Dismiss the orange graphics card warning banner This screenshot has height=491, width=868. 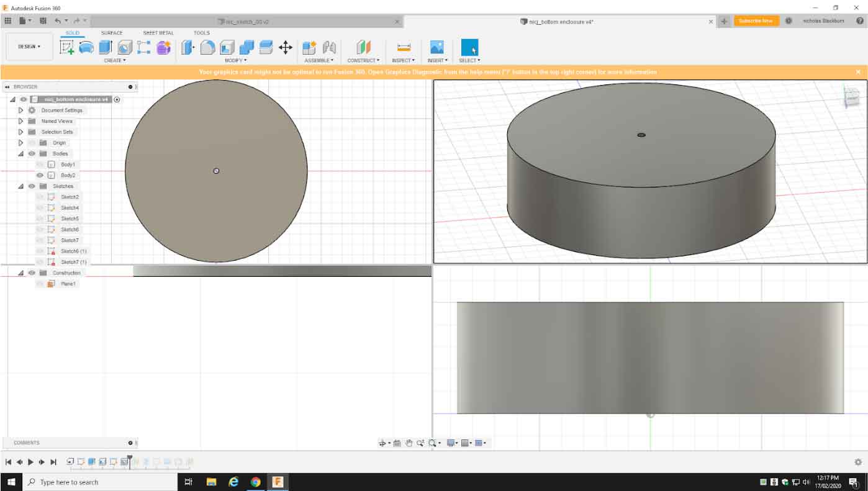[x=858, y=72]
